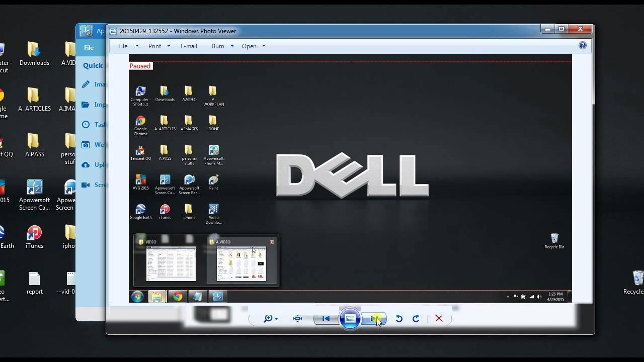Open the Open dropdown menu
The height and width of the screenshot is (362, 644).
pyautogui.click(x=250, y=46)
